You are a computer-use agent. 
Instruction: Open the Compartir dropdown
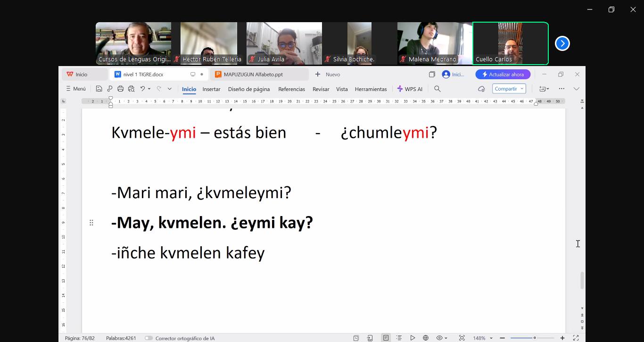tap(509, 89)
